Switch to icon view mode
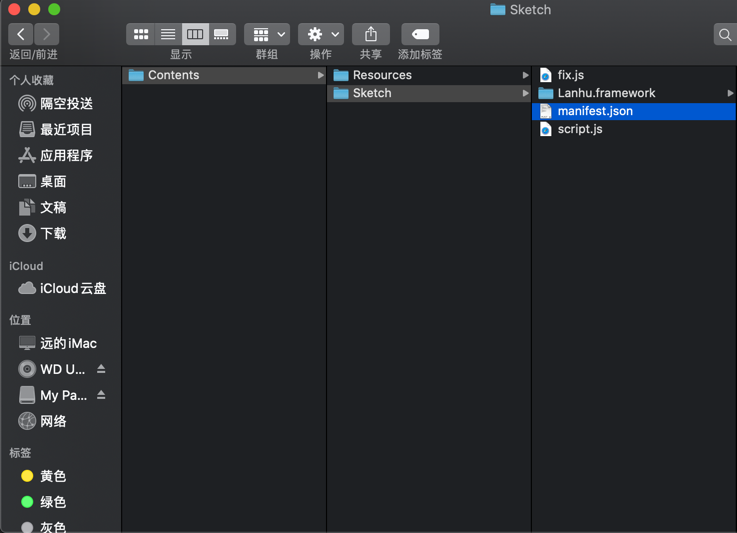Screen dimensions: 737x533 (141, 34)
